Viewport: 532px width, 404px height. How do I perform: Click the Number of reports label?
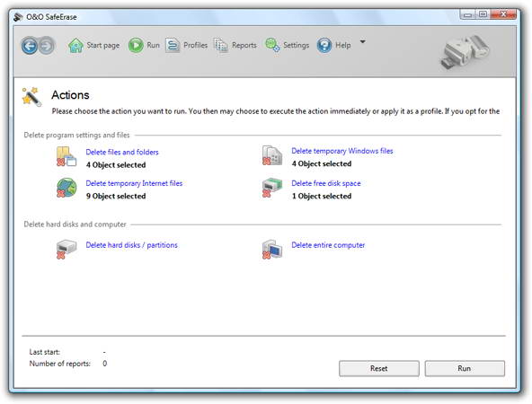(x=60, y=364)
